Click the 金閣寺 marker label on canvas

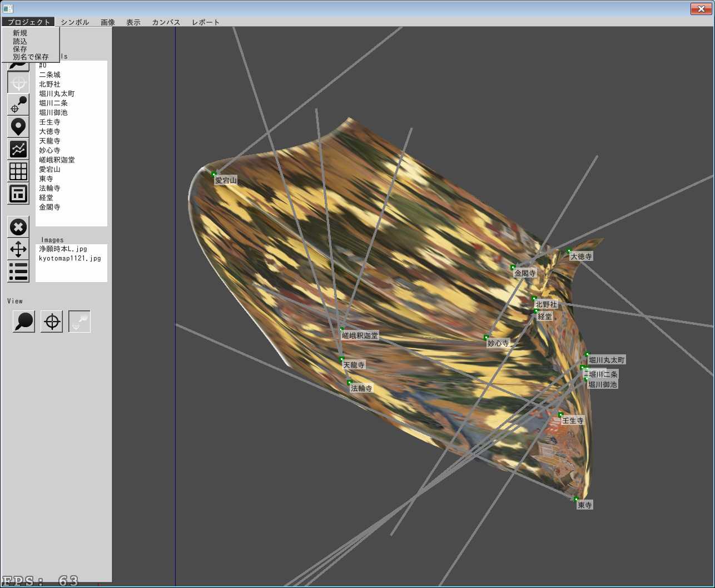click(x=525, y=273)
